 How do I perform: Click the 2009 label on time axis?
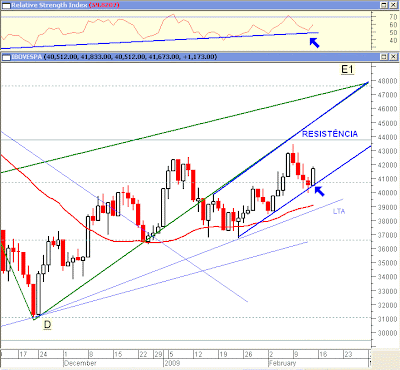pyautogui.click(x=172, y=363)
